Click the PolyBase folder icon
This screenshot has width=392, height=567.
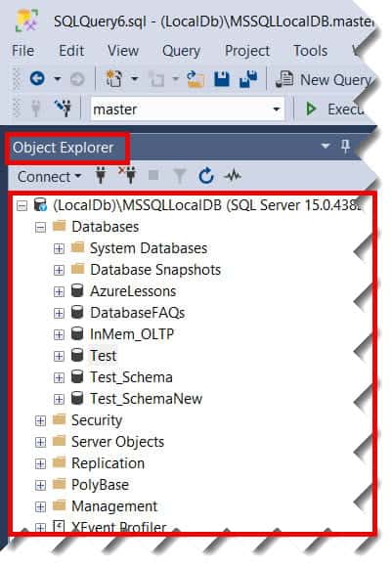point(60,484)
